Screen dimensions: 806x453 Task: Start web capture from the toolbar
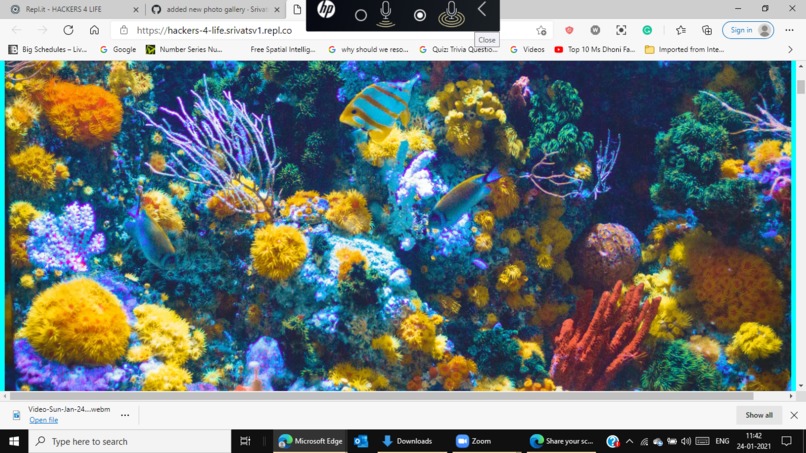coord(621,30)
